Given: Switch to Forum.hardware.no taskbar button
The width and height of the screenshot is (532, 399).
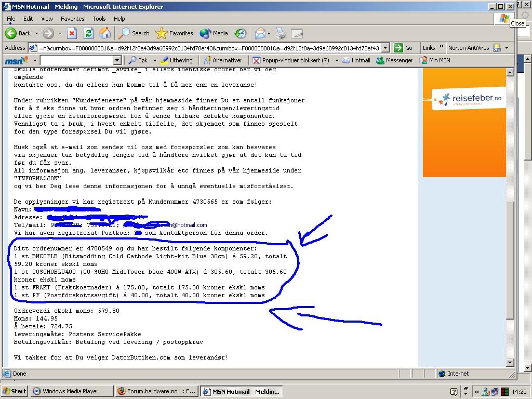Looking at the screenshot, I should click(157, 391).
